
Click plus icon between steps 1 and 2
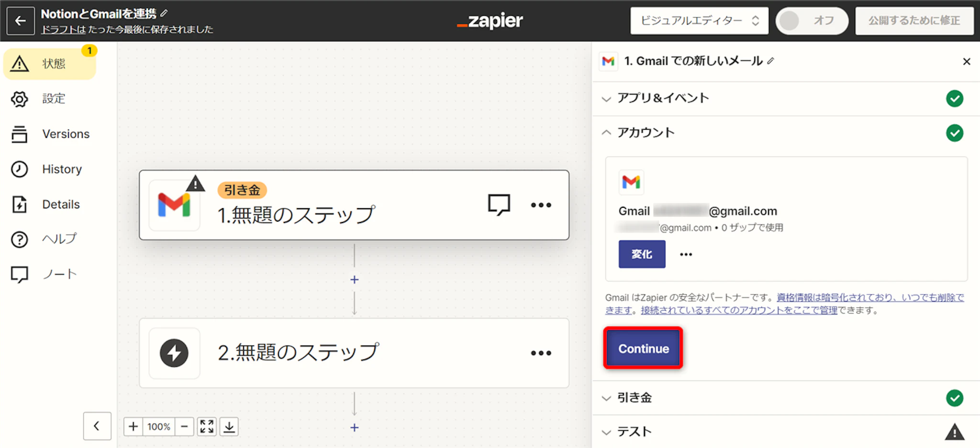[x=354, y=280]
